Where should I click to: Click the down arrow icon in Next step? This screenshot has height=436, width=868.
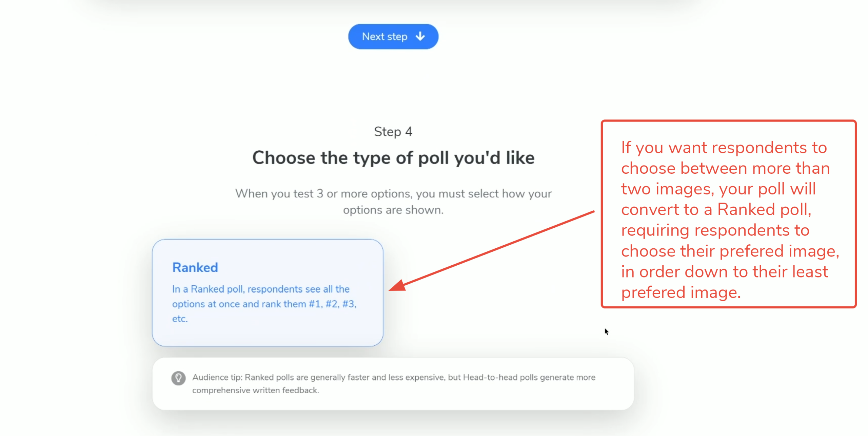coord(420,36)
